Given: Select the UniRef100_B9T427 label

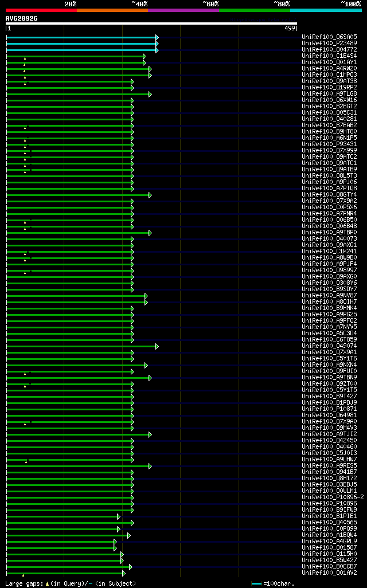Looking at the screenshot, I should pos(330,396).
